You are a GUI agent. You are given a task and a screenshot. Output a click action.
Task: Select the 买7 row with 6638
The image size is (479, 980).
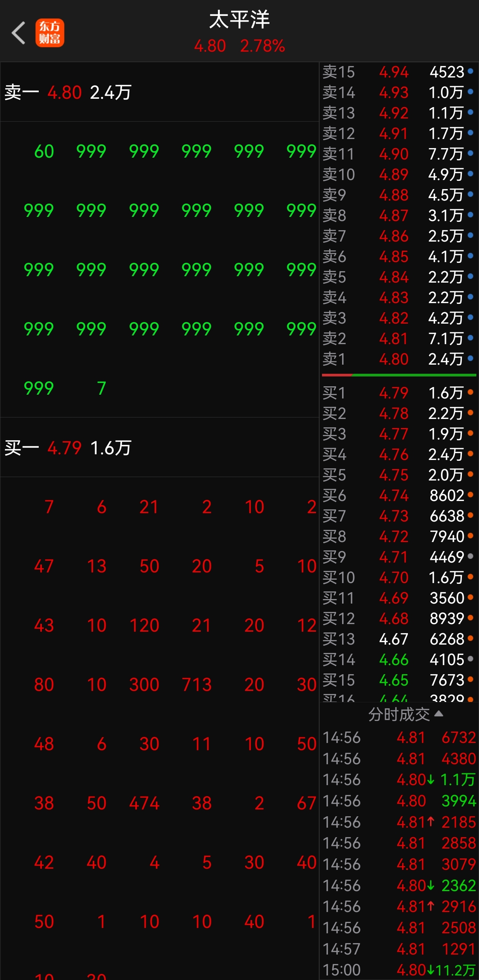(x=399, y=516)
